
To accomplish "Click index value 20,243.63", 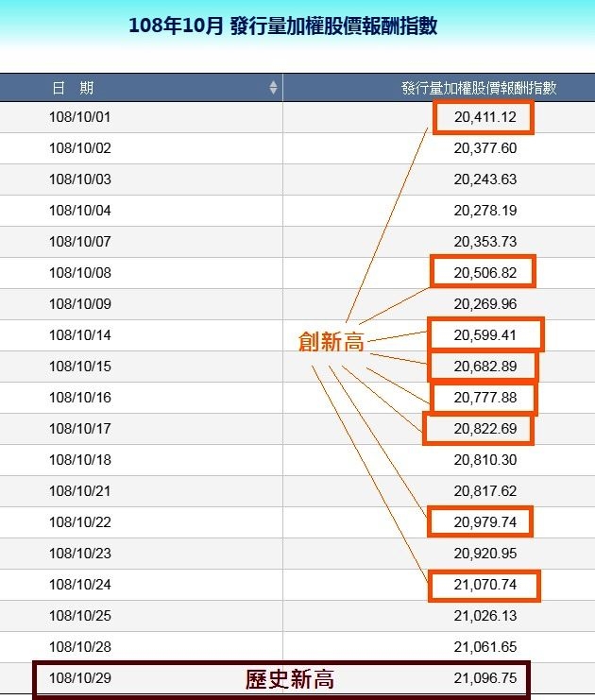I will pyautogui.click(x=485, y=179).
